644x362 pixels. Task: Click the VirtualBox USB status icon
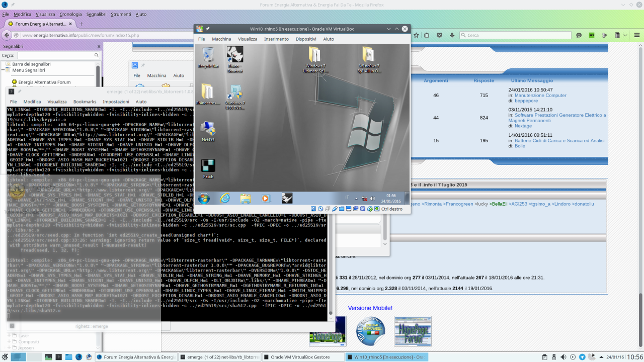tap(335, 209)
